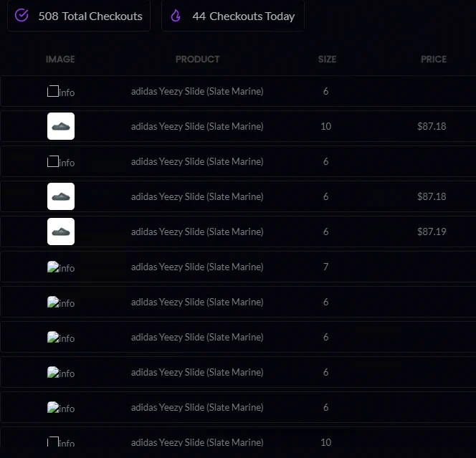Open the 508 Total Checkouts card
The height and width of the screenshot is (458, 476).
pyautogui.click(x=79, y=16)
